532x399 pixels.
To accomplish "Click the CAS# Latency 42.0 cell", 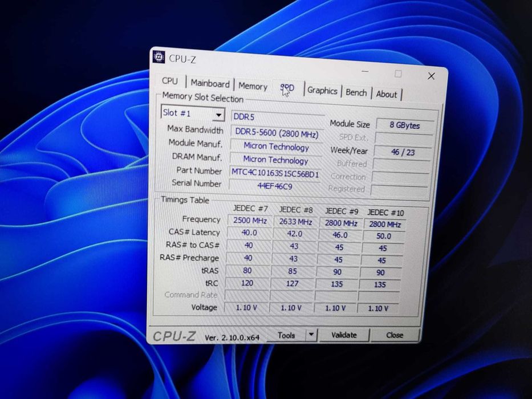I will click(294, 234).
